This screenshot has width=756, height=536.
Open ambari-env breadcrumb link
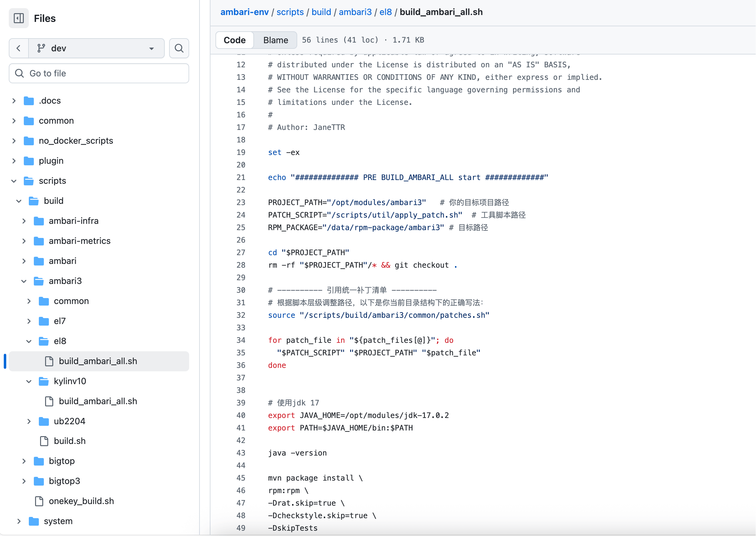click(x=244, y=12)
